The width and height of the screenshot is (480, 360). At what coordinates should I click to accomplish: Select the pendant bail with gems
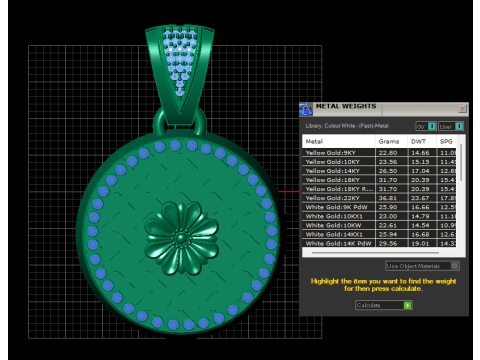click(x=180, y=75)
